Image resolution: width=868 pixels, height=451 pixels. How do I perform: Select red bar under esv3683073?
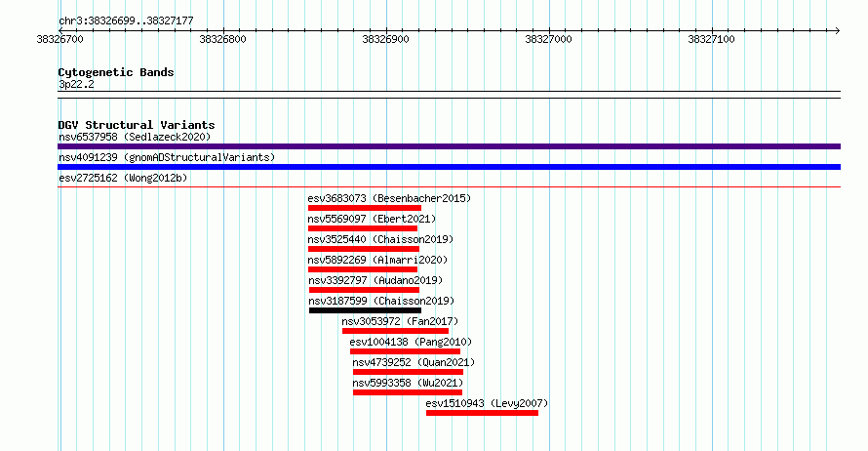tap(364, 208)
